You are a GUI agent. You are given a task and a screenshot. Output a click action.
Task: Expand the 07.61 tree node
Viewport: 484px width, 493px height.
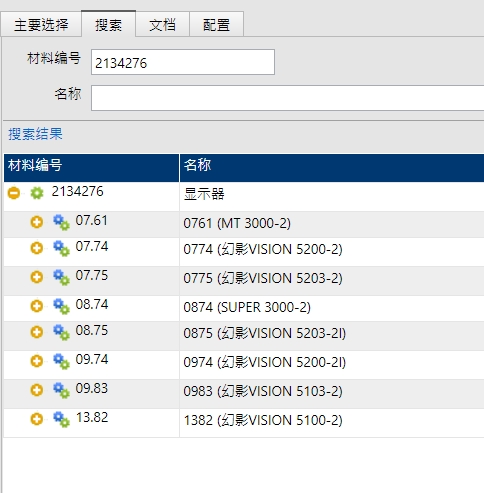[37, 222]
